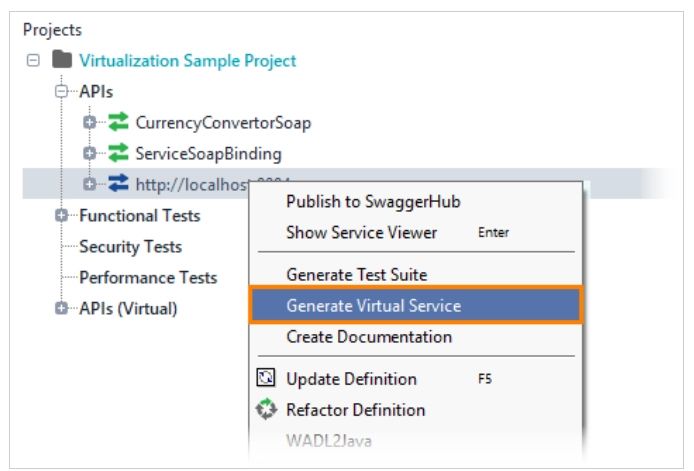This screenshot has height=471, width=694.
Task: Open the Virtualization Sample Project link
Action: 187,61
